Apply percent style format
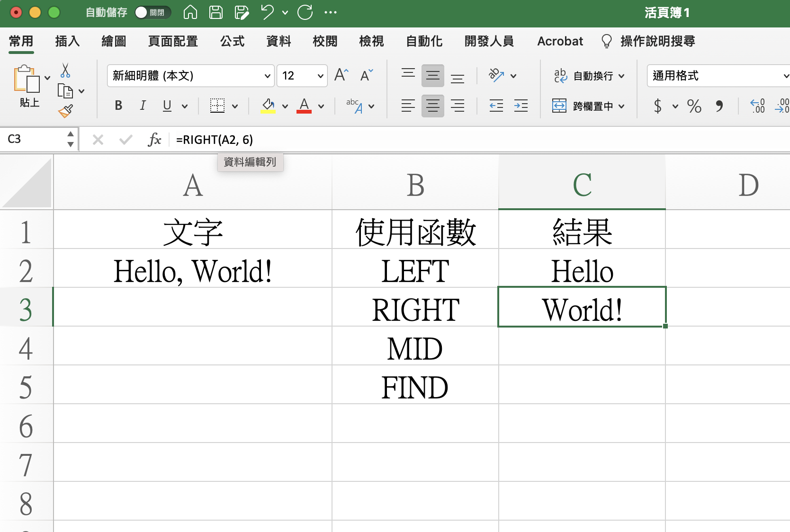 (x=694, y=106)
